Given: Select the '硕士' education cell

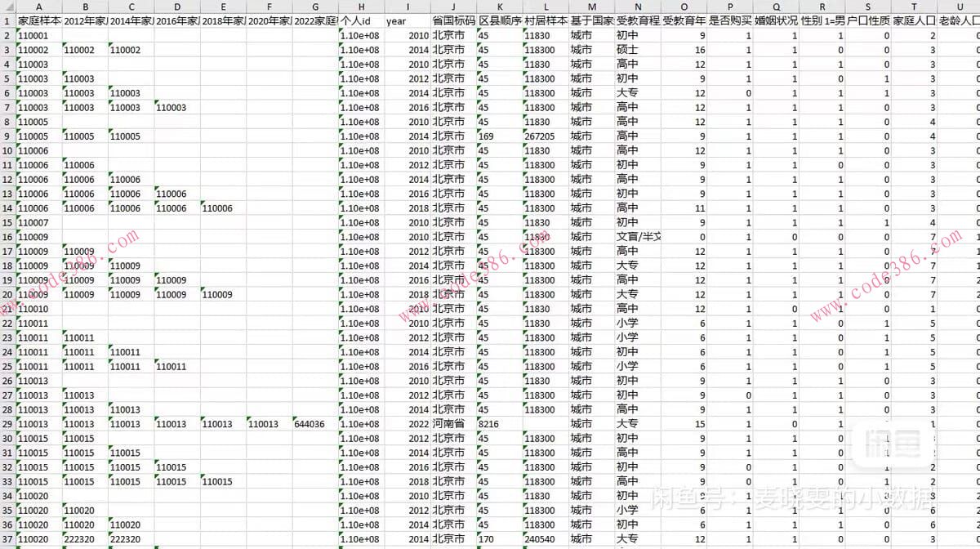Looking at the screenshot, I should (638, 50).
